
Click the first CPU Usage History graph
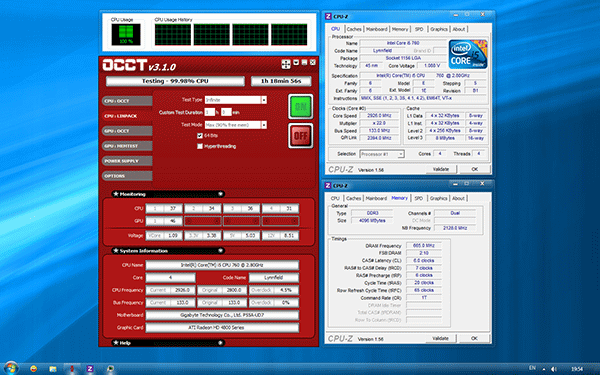pyautogui.click(x=173, y=34)
